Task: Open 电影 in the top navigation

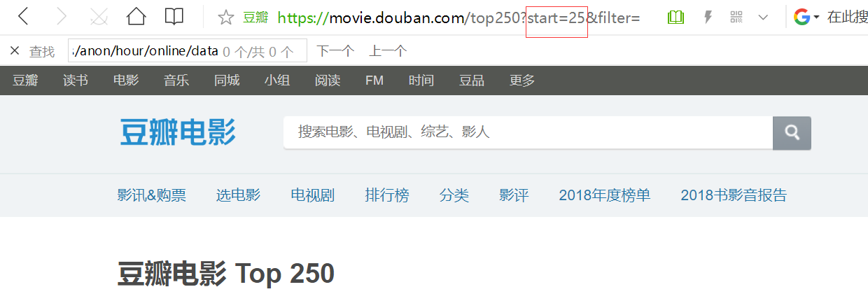Action: click(x=126, y=80)
